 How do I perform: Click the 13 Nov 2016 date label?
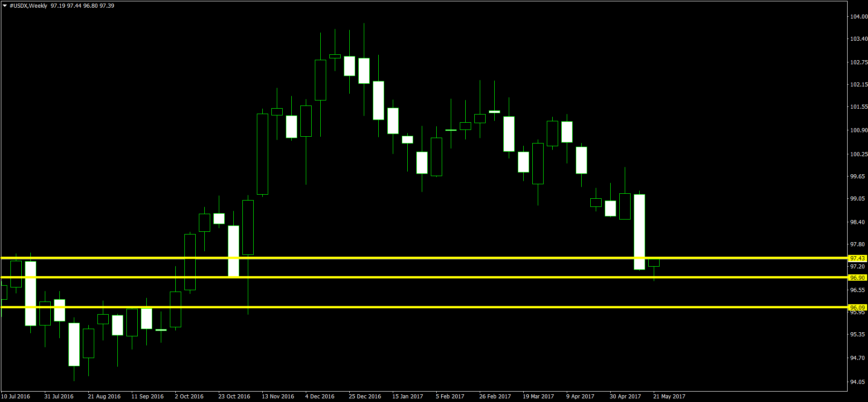pos(278,397)
